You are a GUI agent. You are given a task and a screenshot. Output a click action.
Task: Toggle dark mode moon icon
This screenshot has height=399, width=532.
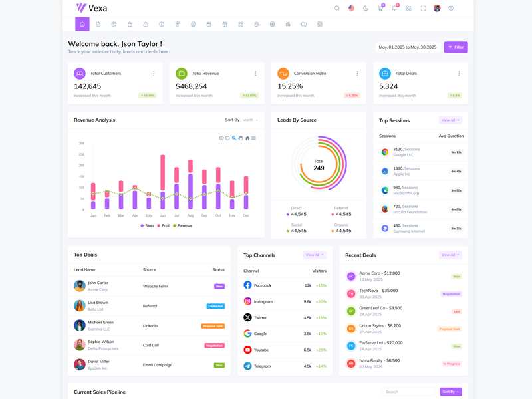tap(366, 9)
